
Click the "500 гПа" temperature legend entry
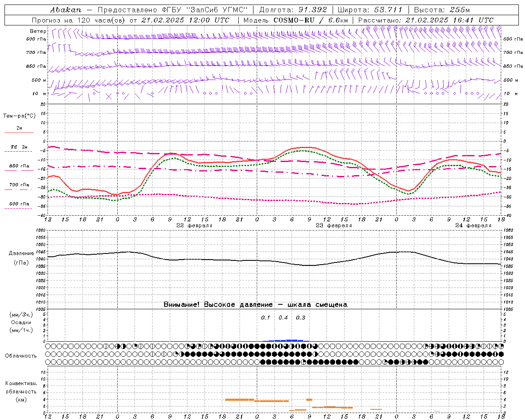coord(19,204)
